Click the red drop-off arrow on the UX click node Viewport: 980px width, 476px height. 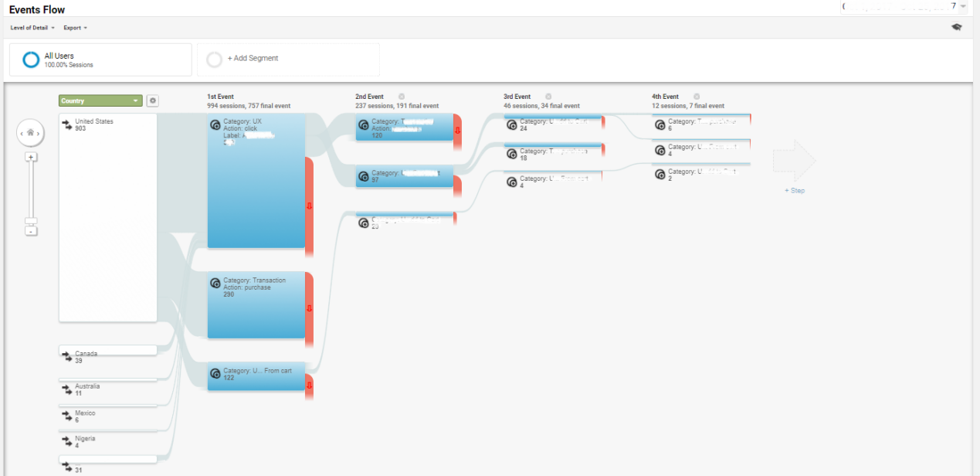pos(309,206)
